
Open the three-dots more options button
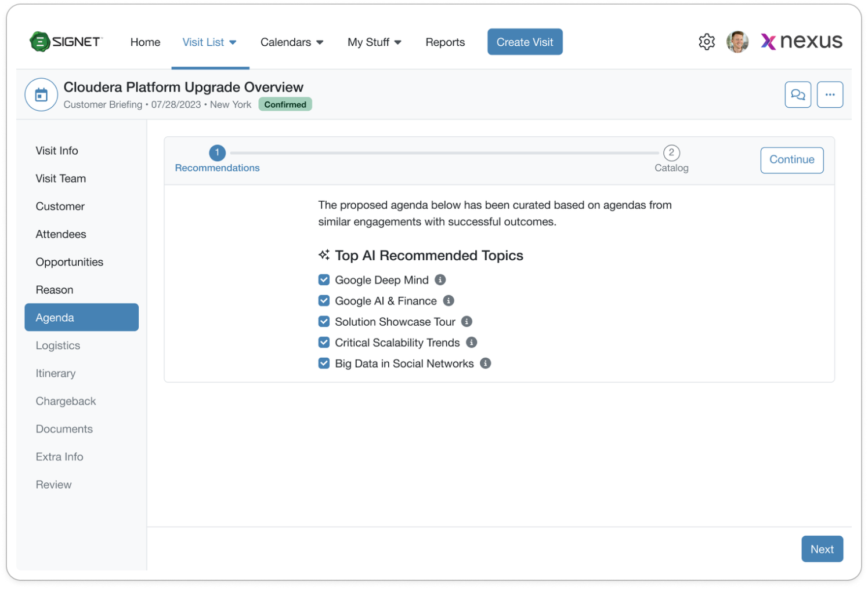[829, 94]
